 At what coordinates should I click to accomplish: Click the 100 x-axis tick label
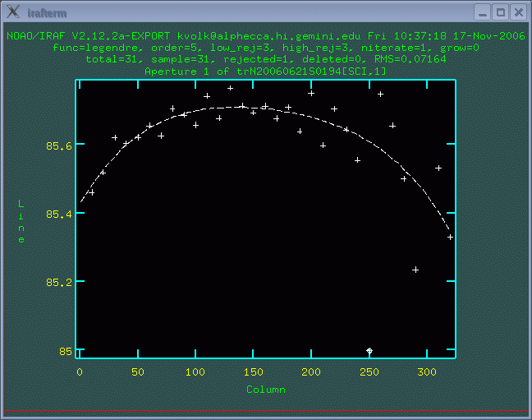(195, 372)
